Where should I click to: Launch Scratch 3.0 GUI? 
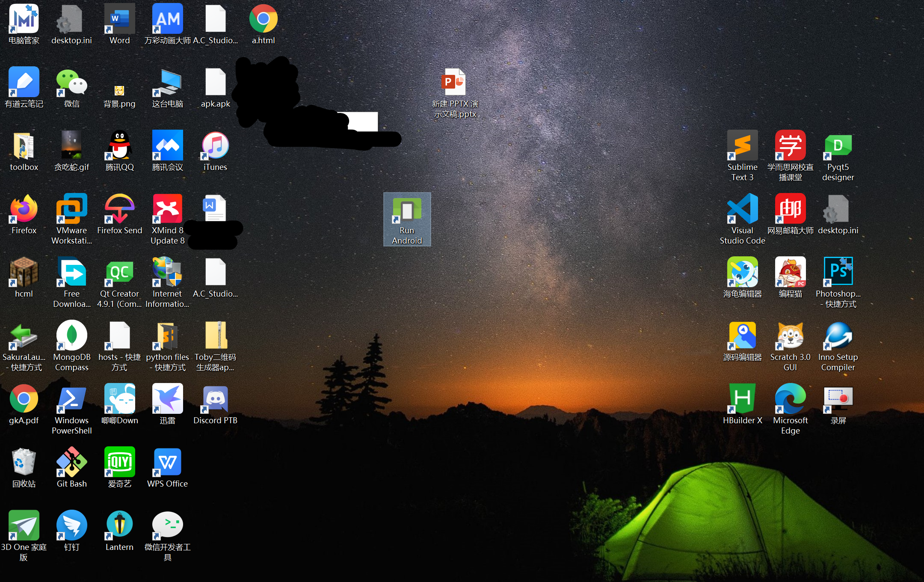pyautogui.click(x=791, y=346)
